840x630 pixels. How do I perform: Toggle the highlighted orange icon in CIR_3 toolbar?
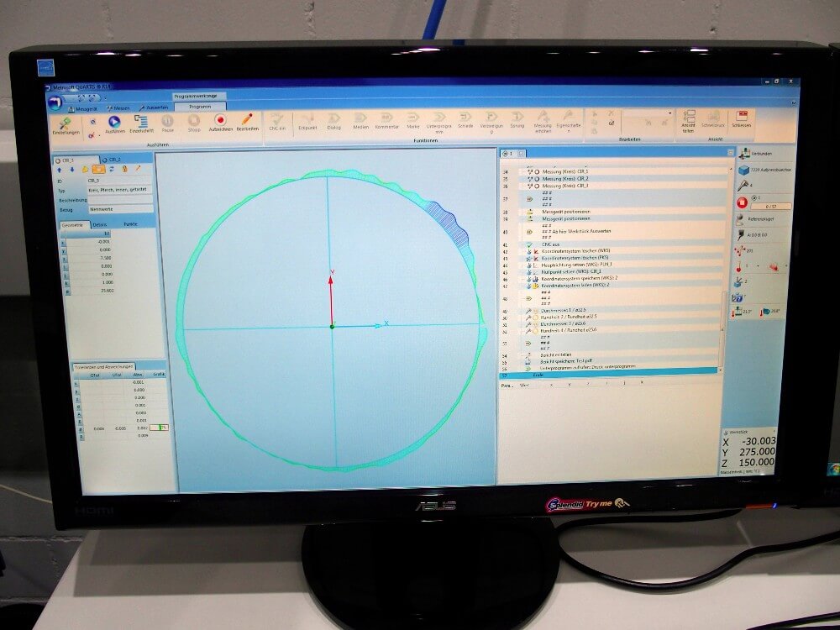[98, 169]
